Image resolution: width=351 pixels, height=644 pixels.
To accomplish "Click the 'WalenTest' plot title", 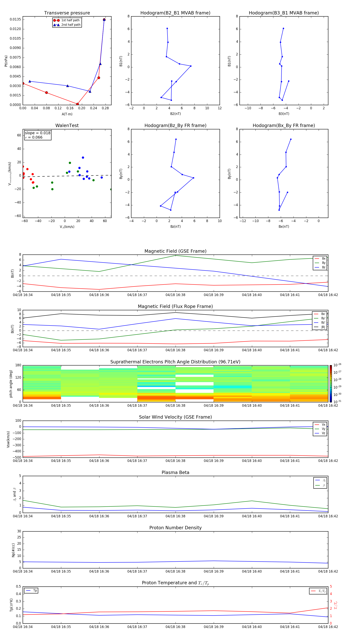I will 67,125.
